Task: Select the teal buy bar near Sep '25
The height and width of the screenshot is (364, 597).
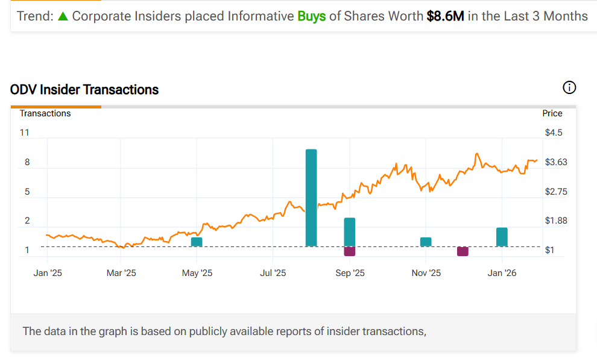Action: coord(350,232)
